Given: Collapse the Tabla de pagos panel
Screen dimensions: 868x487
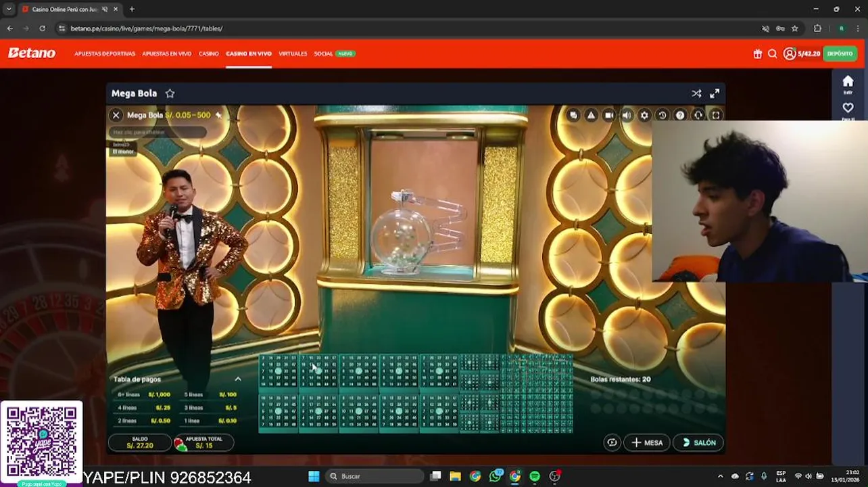Looking at the screenshot, I should [x=237, y=379].
